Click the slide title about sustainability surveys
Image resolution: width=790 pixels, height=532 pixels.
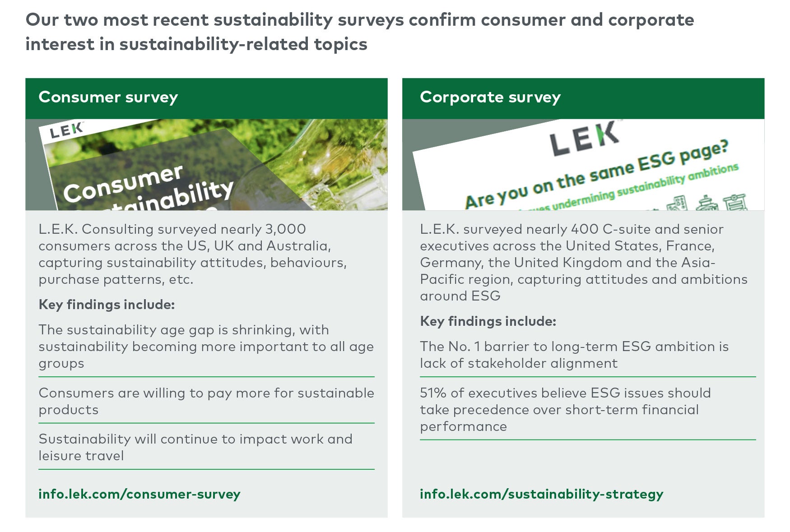click(360, 32)
